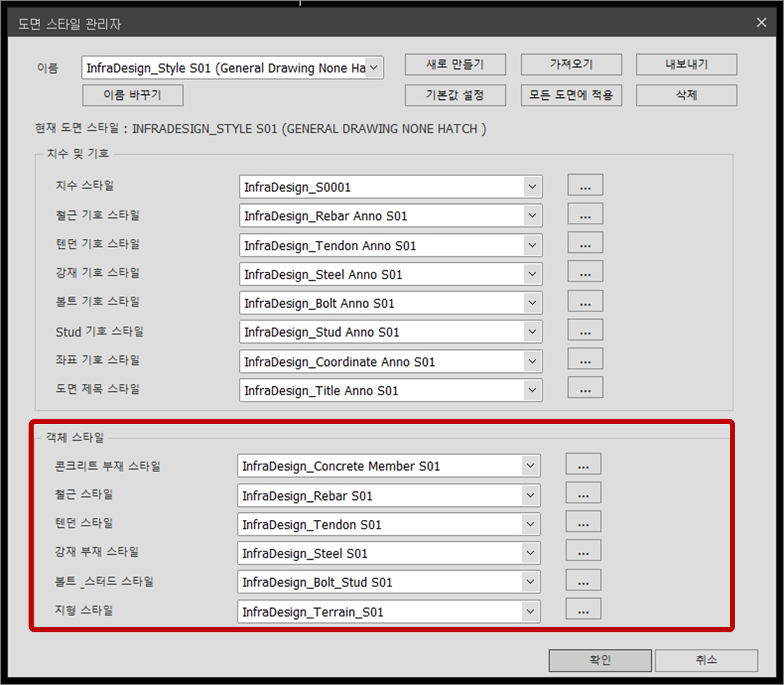
Task: Click the 내보내기 export button
Action: tap(686, 64)
